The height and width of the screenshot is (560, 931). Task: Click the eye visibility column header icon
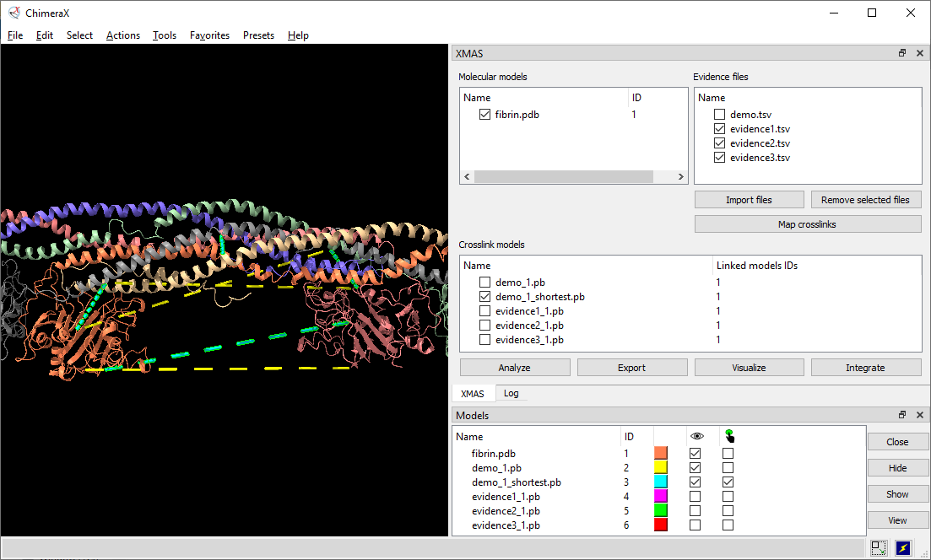click(697, 436)
